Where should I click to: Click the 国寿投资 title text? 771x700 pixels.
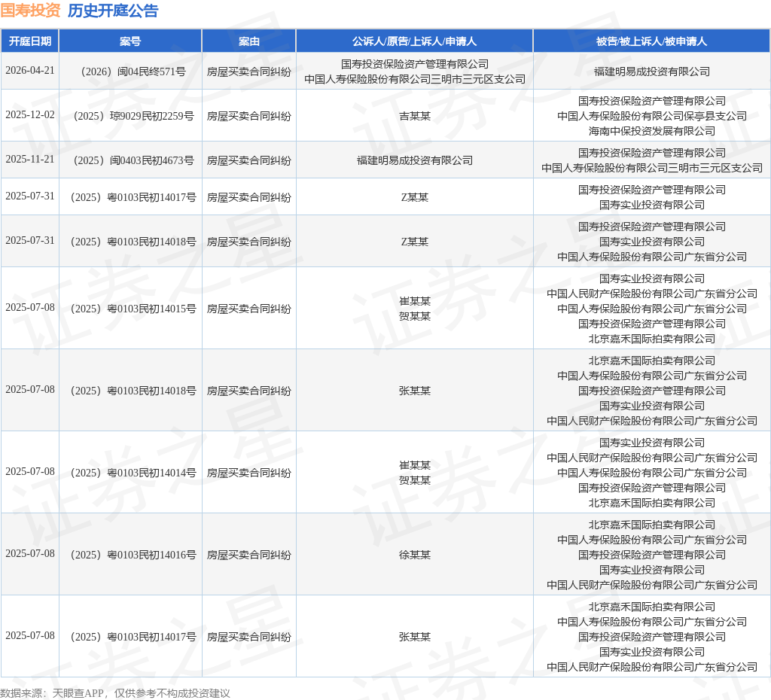(30, 11)
